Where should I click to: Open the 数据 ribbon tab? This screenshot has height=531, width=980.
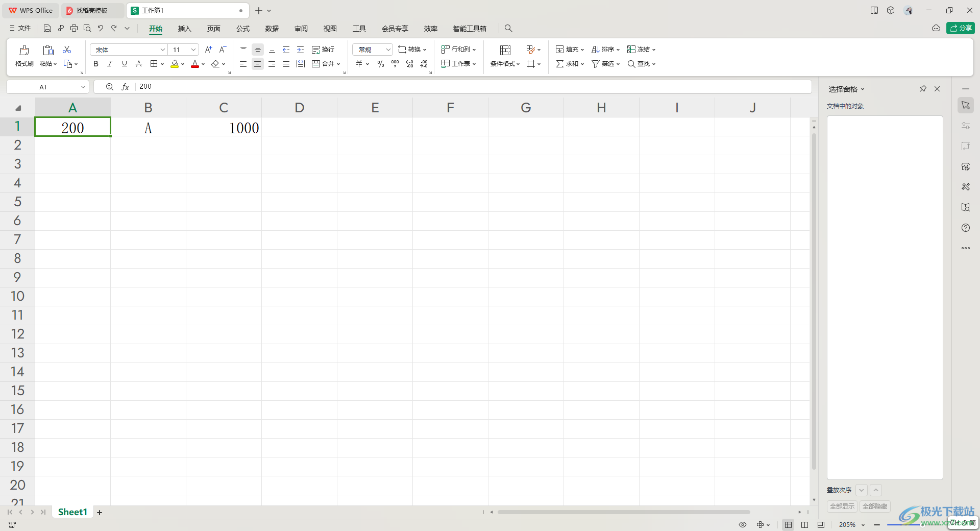coord(272,29)
